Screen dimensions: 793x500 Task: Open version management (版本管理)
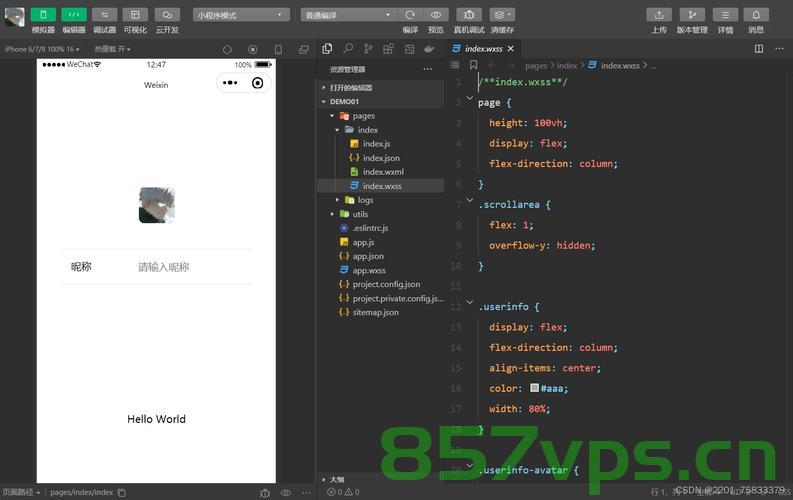pyautogui.click(x=692, y=15)
